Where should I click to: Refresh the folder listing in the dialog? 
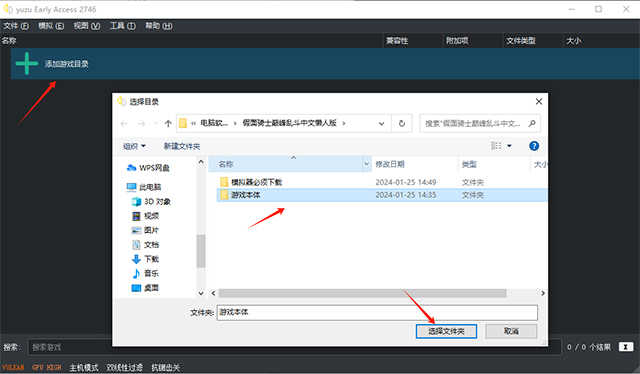point(402,123)
